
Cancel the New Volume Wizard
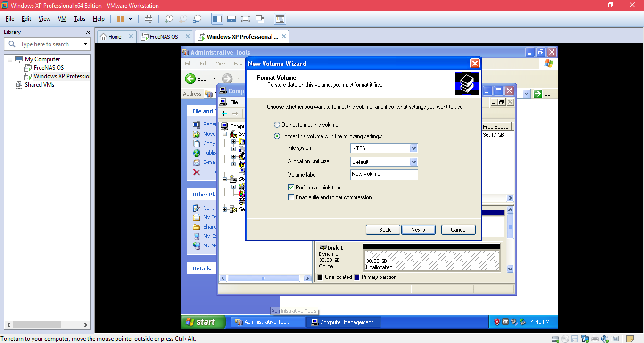coord(458,230)
